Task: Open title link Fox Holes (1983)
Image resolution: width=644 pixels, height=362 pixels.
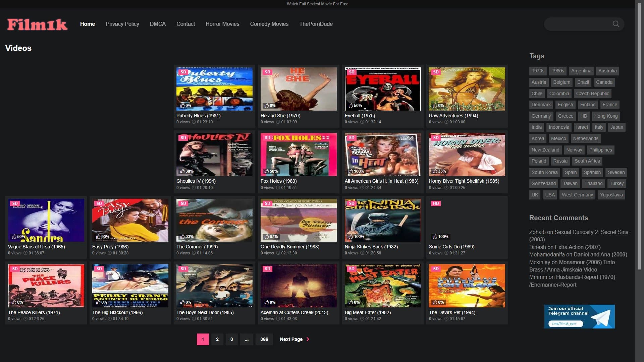Action: [x=279, y=181]
